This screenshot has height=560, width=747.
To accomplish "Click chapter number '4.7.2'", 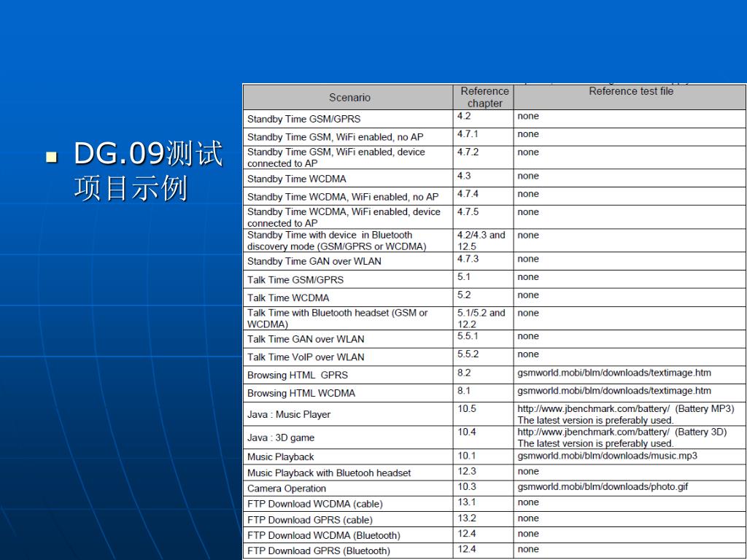I will tap(468, 152).
